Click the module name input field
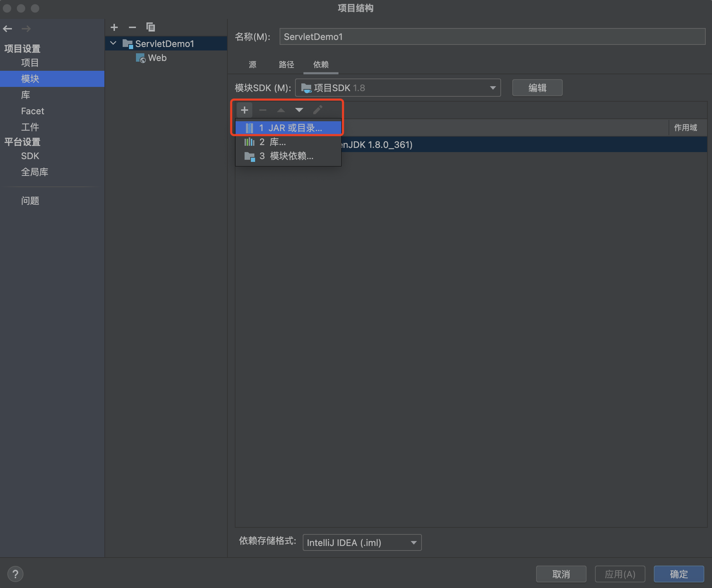The height and width of the screenshot is (588, 712). pos(492,37)
